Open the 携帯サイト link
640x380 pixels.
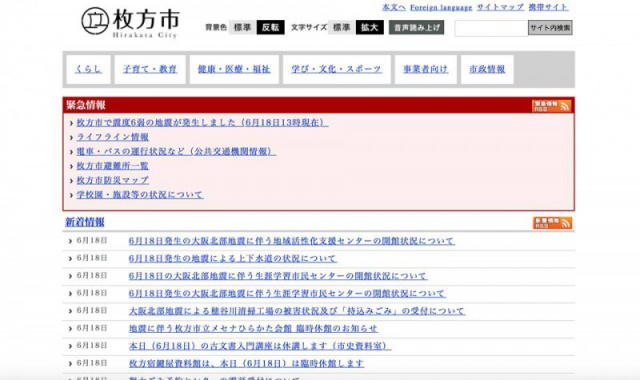click(x=548, y=7)
